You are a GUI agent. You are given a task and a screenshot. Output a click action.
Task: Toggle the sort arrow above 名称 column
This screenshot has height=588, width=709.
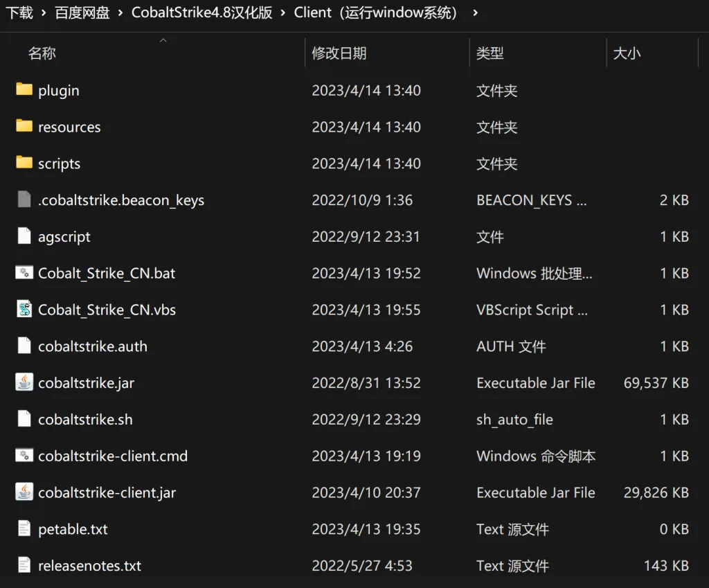[x=163, y=40]
